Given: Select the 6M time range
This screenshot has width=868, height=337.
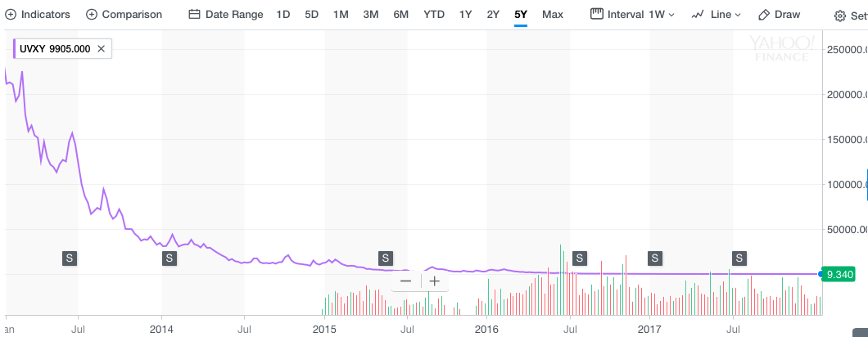Looking at the screenshot, I should [x=400, y=15].
